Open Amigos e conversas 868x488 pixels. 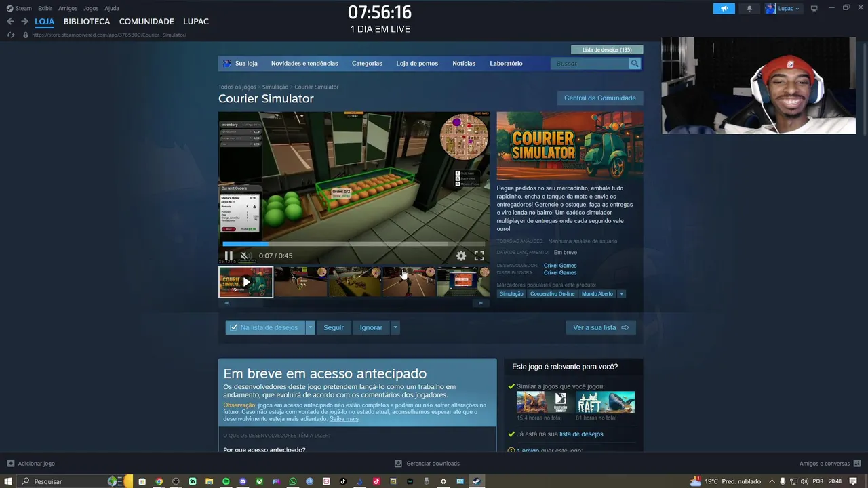(x=829, y=464)
